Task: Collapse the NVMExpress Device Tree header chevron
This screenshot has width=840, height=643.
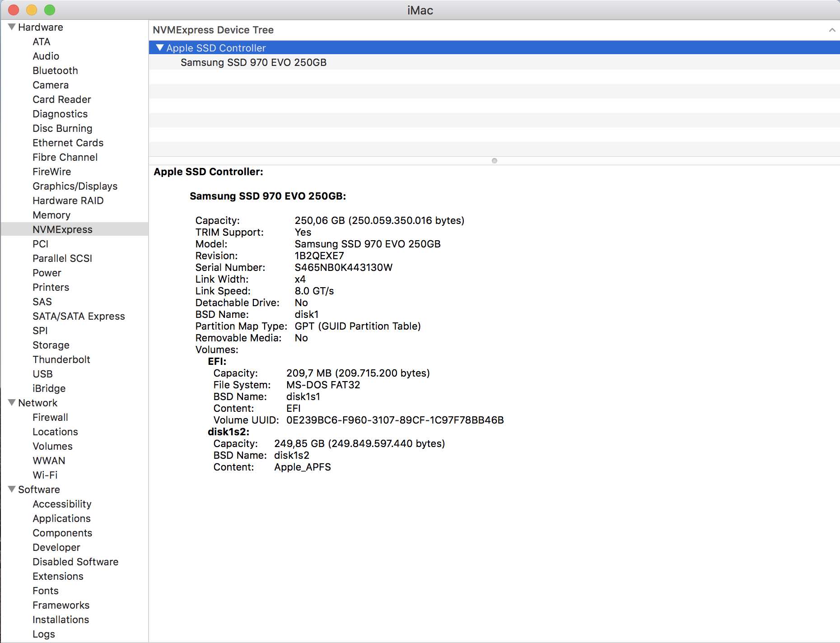Action: pyautogui.click(x=832, y=30)
